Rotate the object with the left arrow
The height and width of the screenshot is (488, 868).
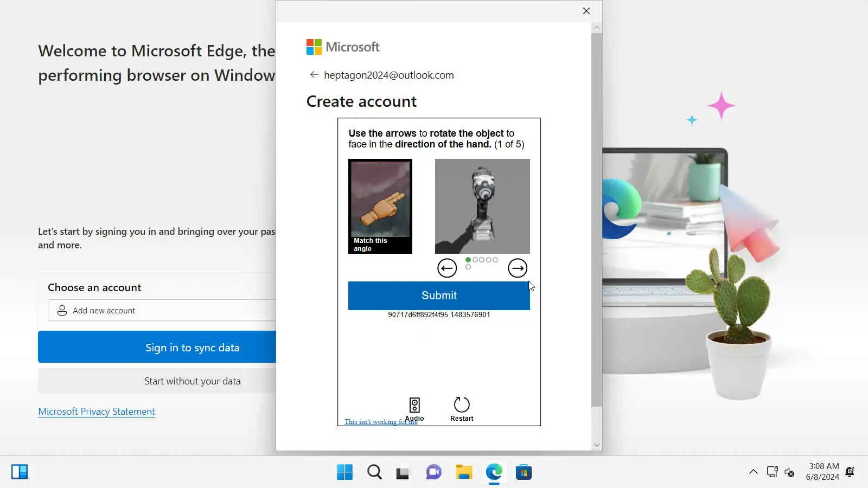click(447, 268)
